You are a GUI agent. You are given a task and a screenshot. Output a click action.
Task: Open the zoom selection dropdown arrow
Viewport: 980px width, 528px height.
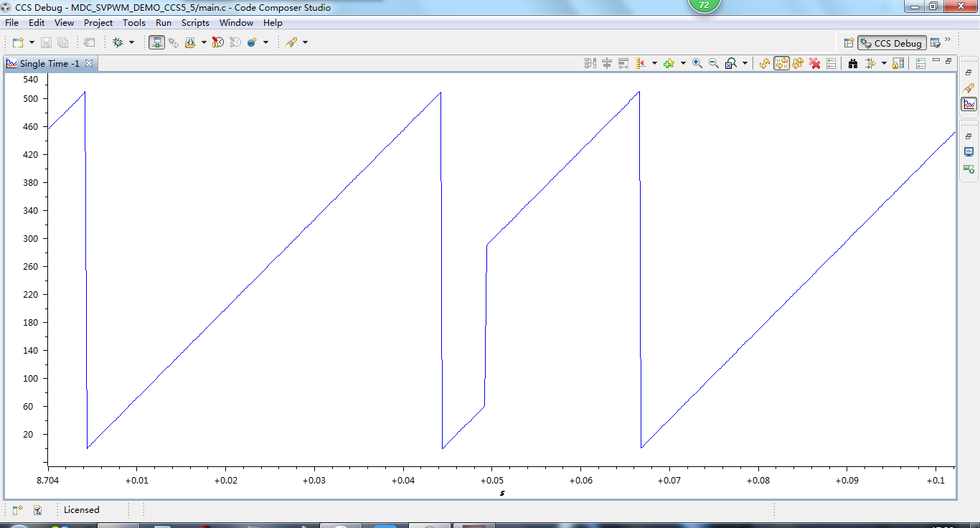pos(745,63)
